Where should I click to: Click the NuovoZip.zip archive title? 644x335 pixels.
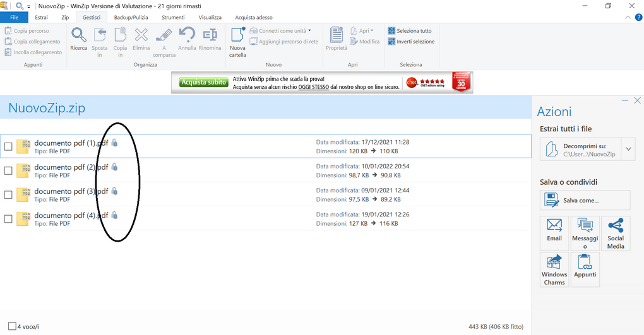47,107
